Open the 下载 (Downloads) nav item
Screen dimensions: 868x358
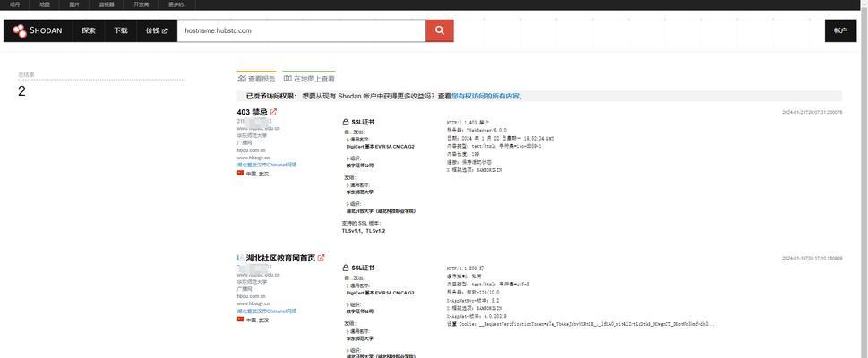[121, 31]
